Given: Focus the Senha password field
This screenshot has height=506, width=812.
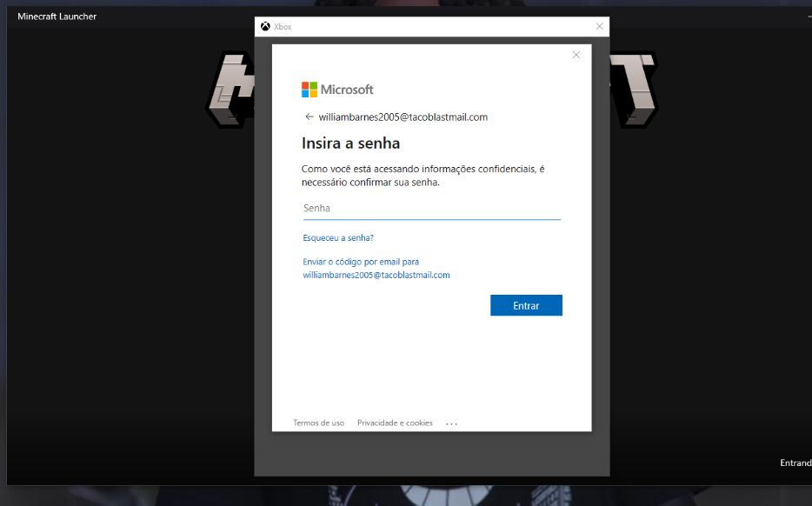Looking at the screenshot, I should [432, 209].
